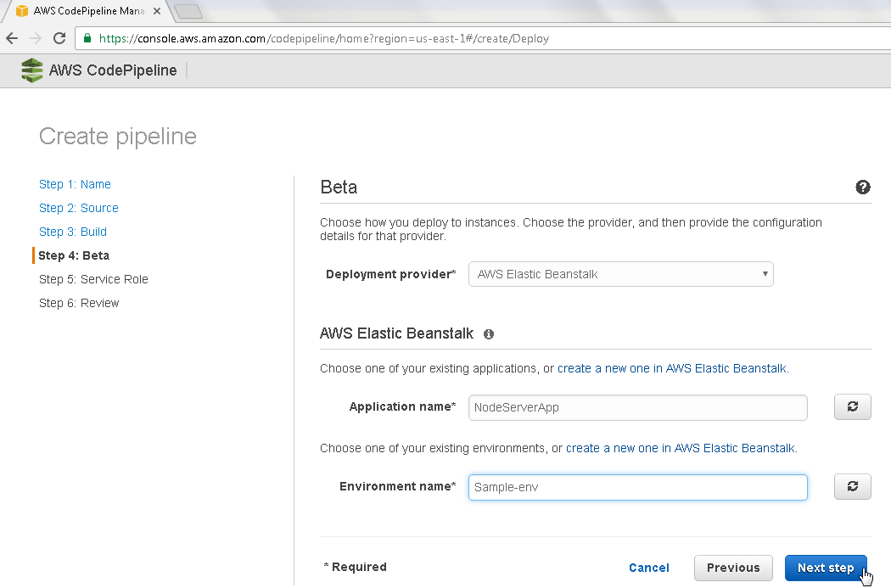This screenshot has height=588, width=891.
Task: Proceed with the Next step button
Action: tap(826, 568)
